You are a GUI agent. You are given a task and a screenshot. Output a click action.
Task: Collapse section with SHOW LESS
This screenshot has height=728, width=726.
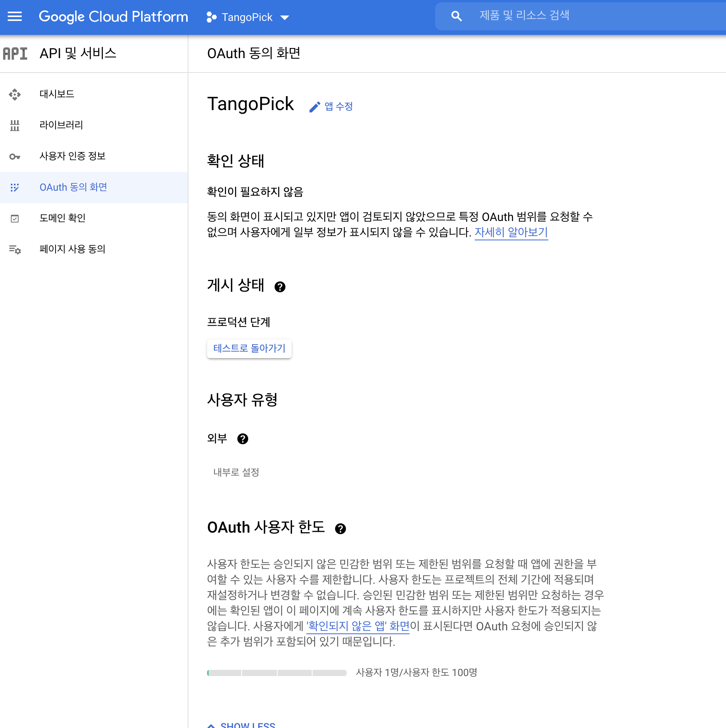(242, 725)
